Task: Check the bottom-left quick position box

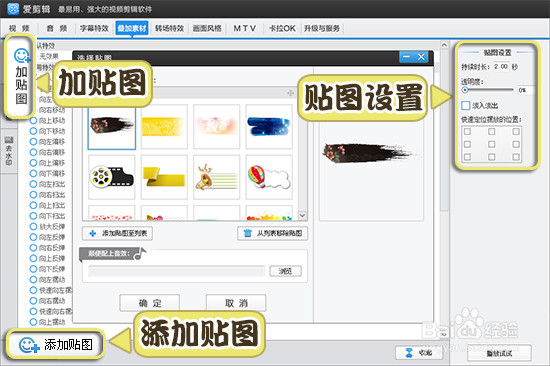Action: pyautogui.click(x=468, y=157)
